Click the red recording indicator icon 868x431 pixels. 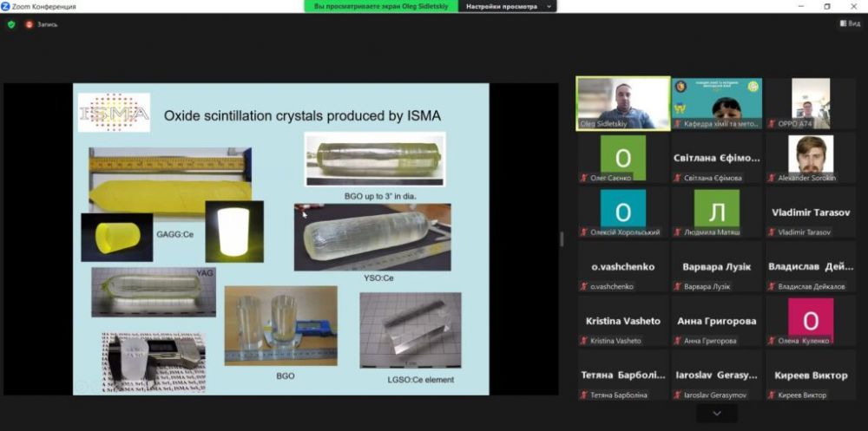pyautogui.click(x=29, y=24)
